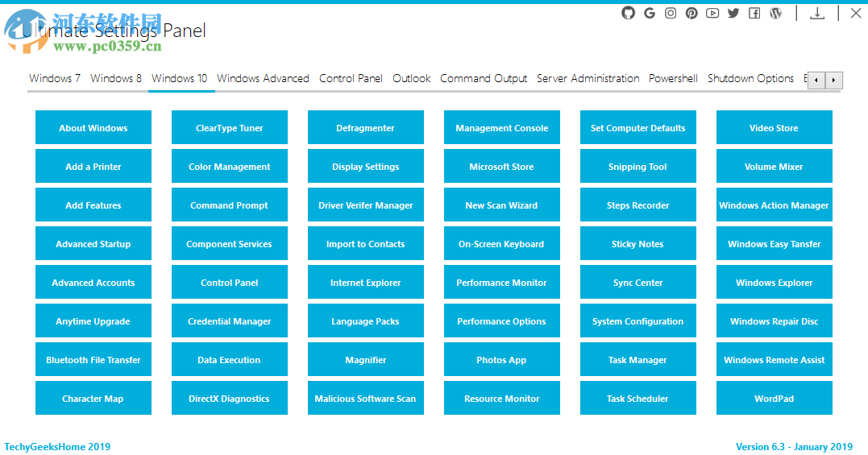Start Windows Remote Assist
868x455 pixels.
(x=774, y=359)
